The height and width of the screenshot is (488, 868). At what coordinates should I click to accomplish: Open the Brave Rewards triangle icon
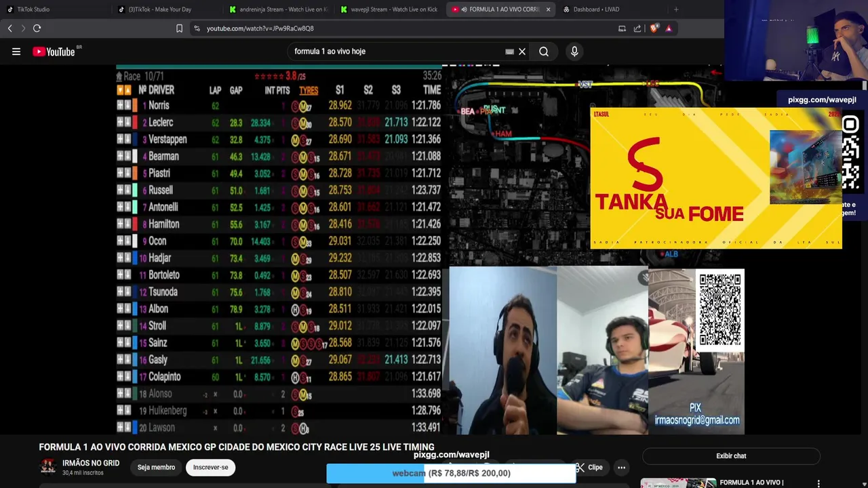point(669,28)
